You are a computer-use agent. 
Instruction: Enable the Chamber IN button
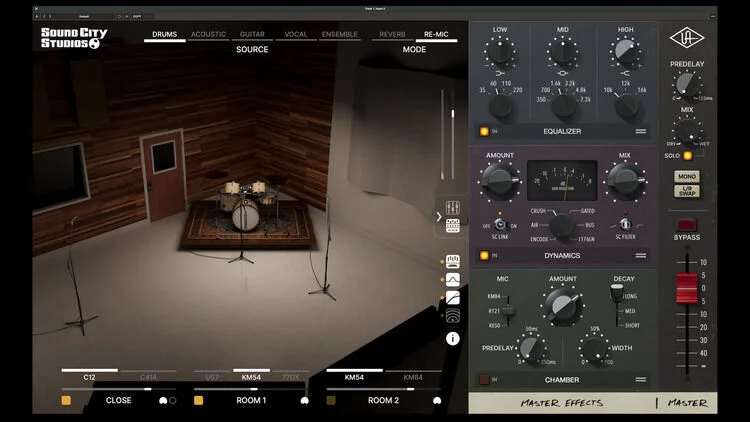click(x=484, y=380)
